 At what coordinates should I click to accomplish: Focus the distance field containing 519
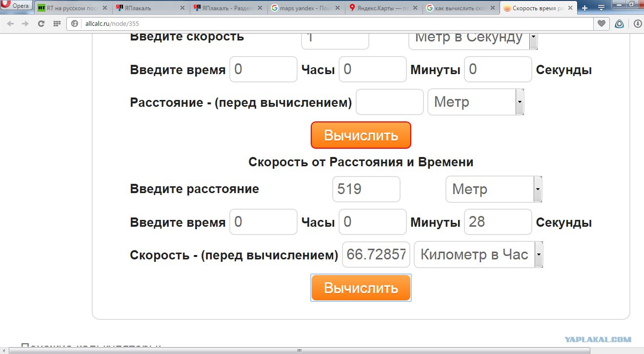(366, 189)
